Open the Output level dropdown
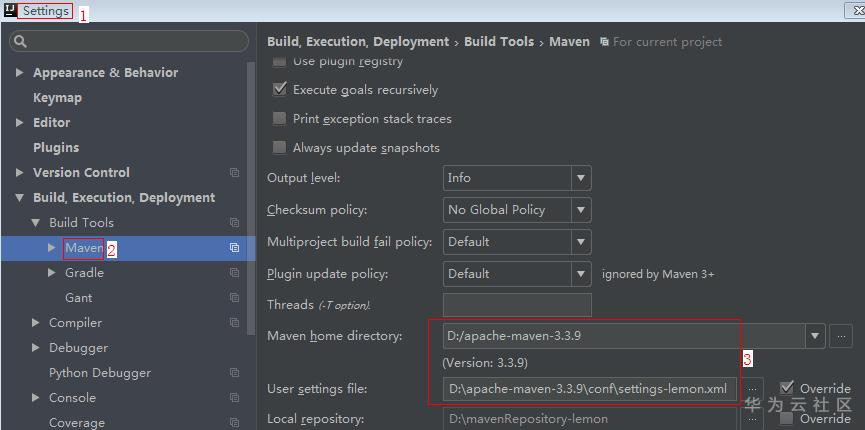The image size is (865, 430). [581, 178]
